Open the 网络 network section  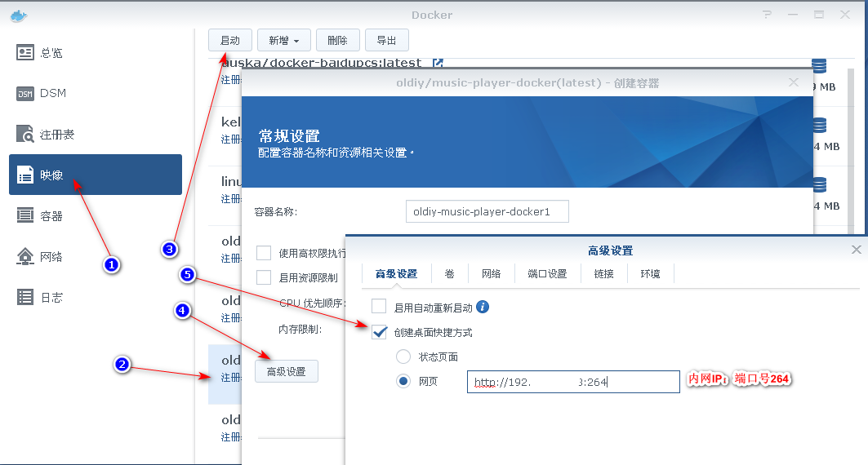(x=39, y=256)
